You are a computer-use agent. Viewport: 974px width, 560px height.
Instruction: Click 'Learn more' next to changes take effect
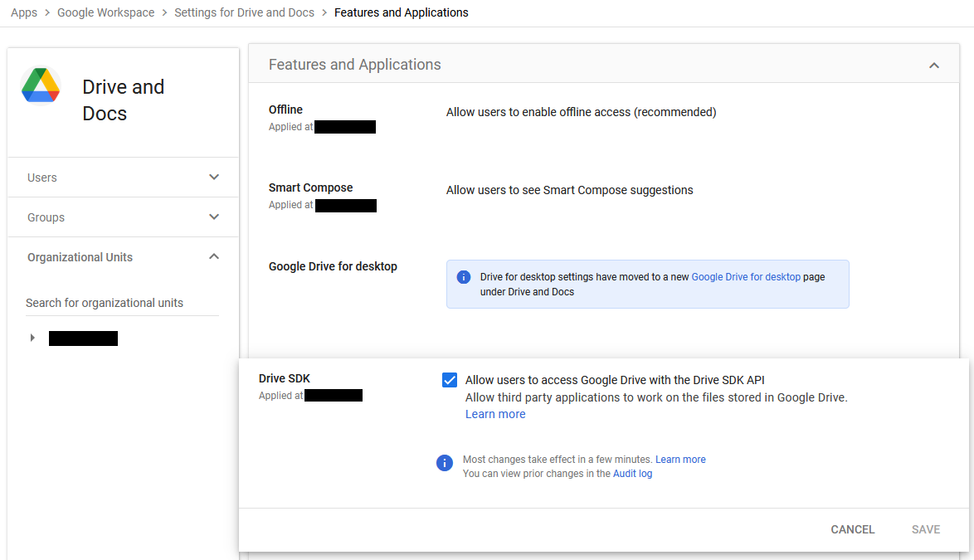(x=680, y=460)
